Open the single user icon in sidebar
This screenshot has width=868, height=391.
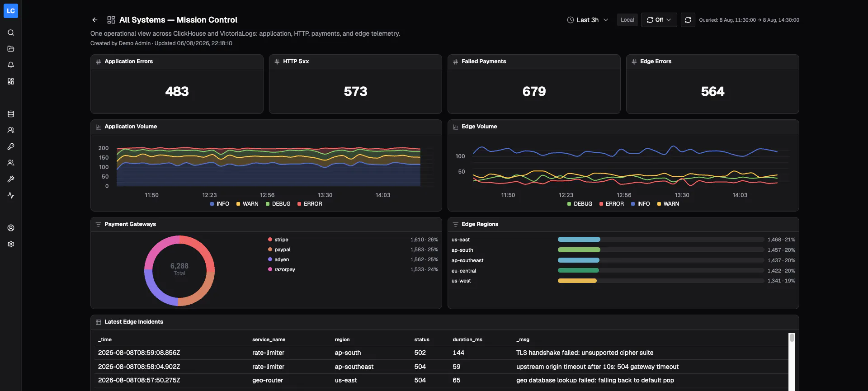(x=11, y=130)
